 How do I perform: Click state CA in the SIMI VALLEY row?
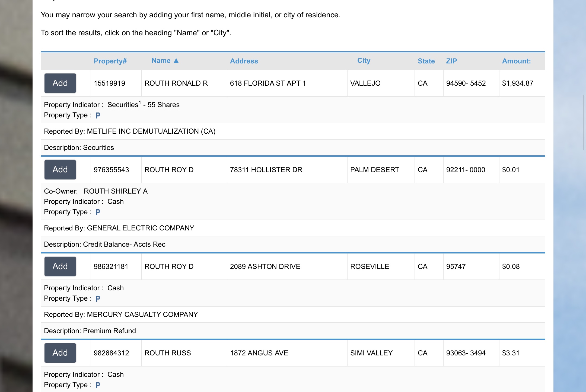(x=422, y=353)
